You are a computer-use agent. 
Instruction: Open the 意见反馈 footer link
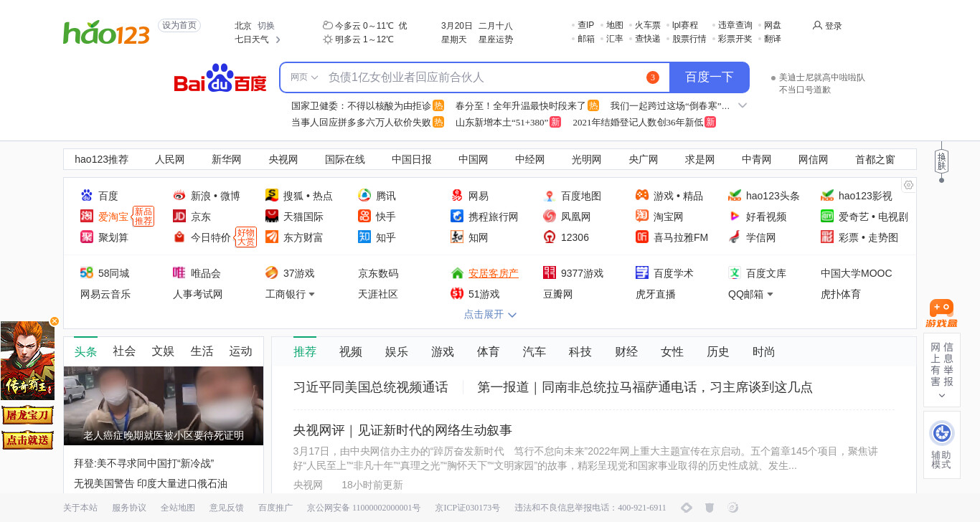click(x=227, y=508)
